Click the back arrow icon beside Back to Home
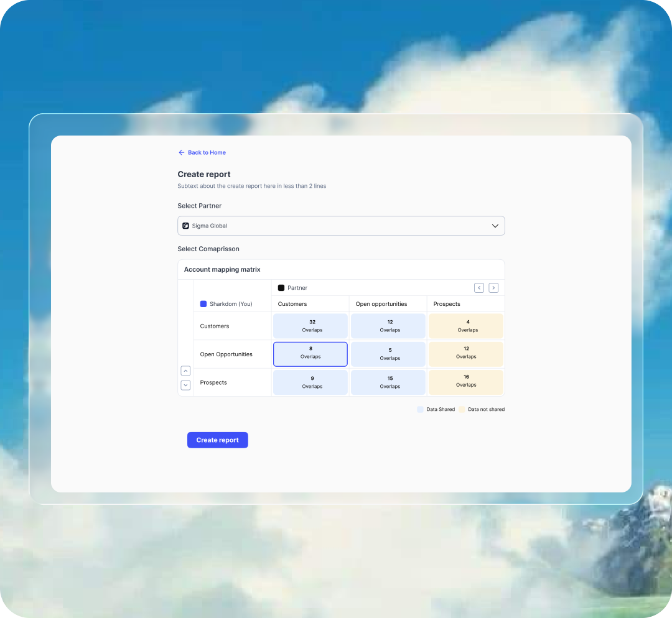Screen dimensions: 672x618 pos(181,152)
